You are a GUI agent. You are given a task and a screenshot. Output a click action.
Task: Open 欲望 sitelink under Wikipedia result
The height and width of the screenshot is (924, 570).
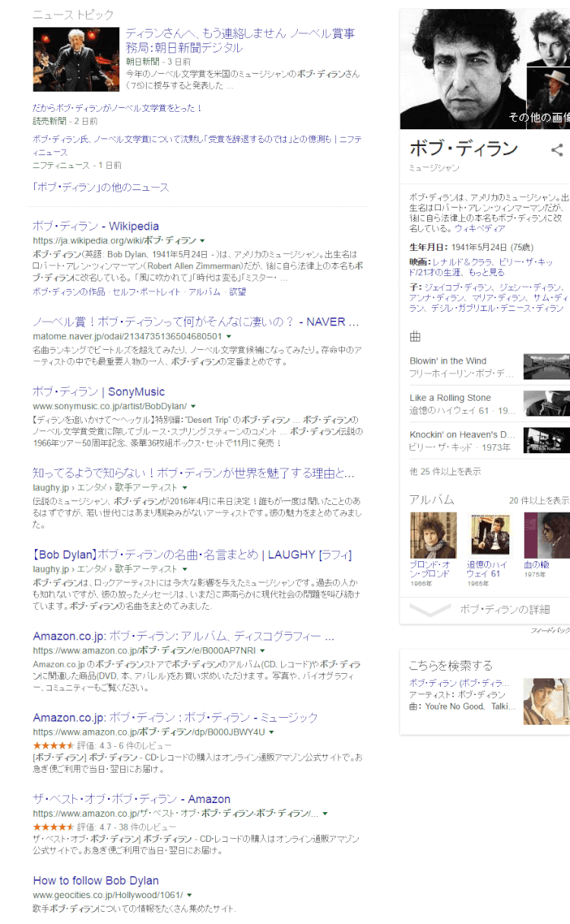point(237,292)
